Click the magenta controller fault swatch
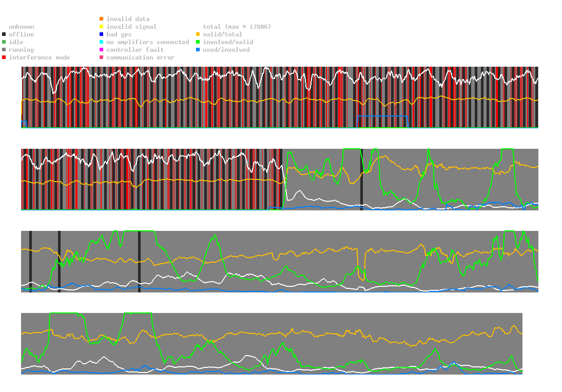Screen dimensions: 562x392 point(102,50)
